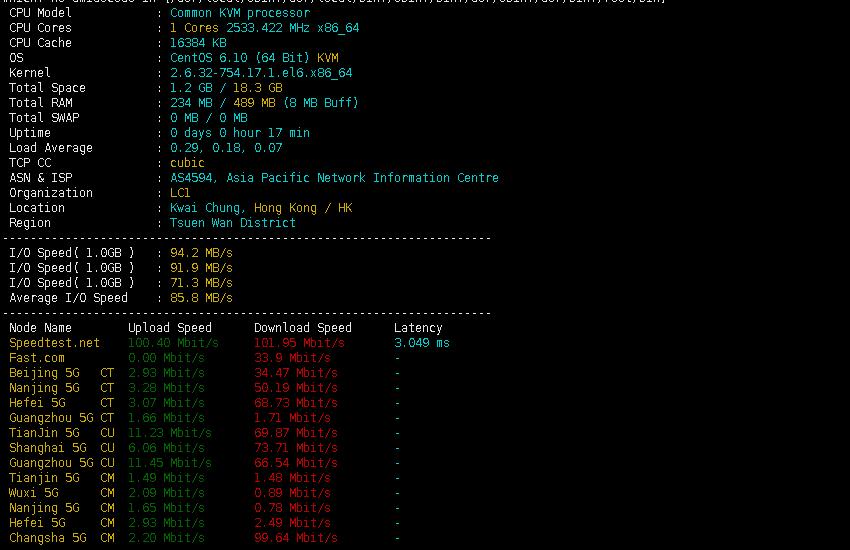Click TianJin CU upload speed '11.23 Mbit/s'

pyautogui.click(x=170, y=433)
